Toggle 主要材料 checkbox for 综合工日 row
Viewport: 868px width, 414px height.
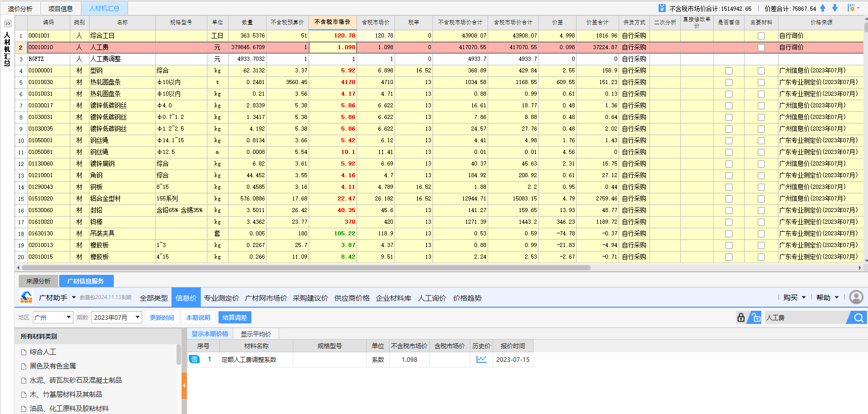coord(761,36)
